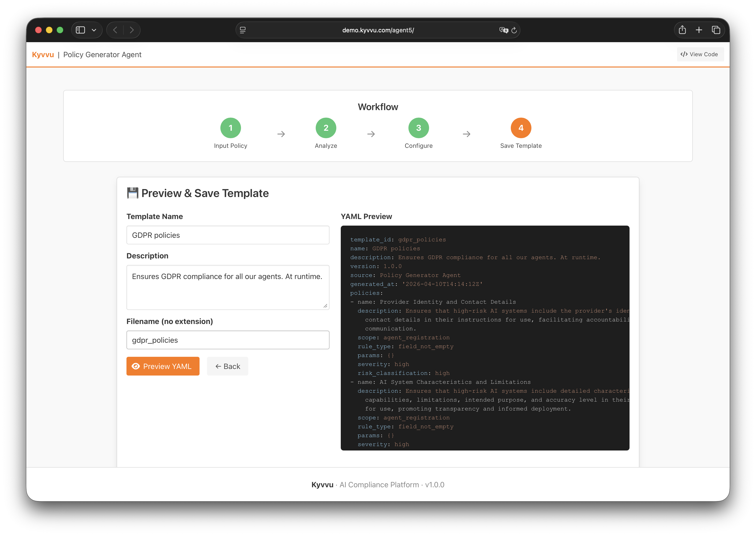
Task: Select workflow step 3 Configure
Action: (419, 128)
